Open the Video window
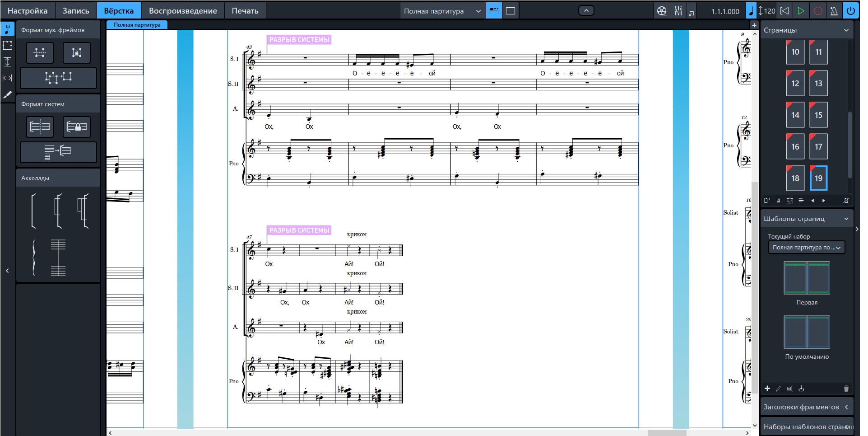This screenshot has width=868, height=436. click(x=662, y=11)
